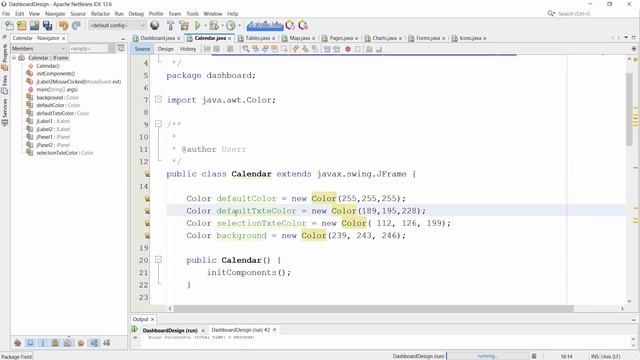Click the Clean and Build icon

coord(184,25)
